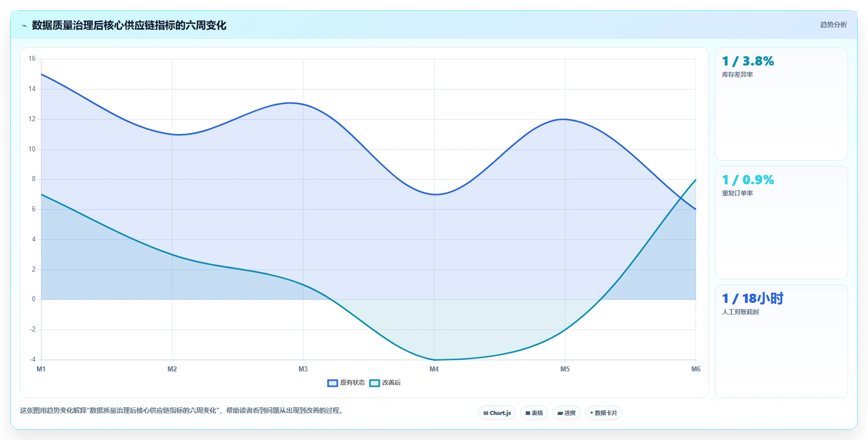Viewport: 868px width, 440px height.
Task: Click the M5 axis label
Action: 565,369
